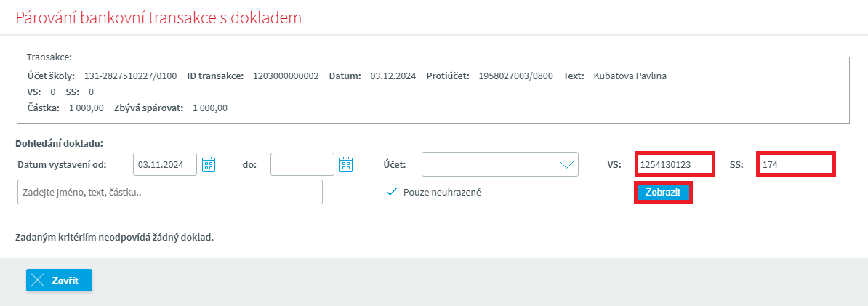Click the X icon on Zavřít button
The height and width of the screenshot is (306, 868).
pyautogui.click(x=39, y=281)
